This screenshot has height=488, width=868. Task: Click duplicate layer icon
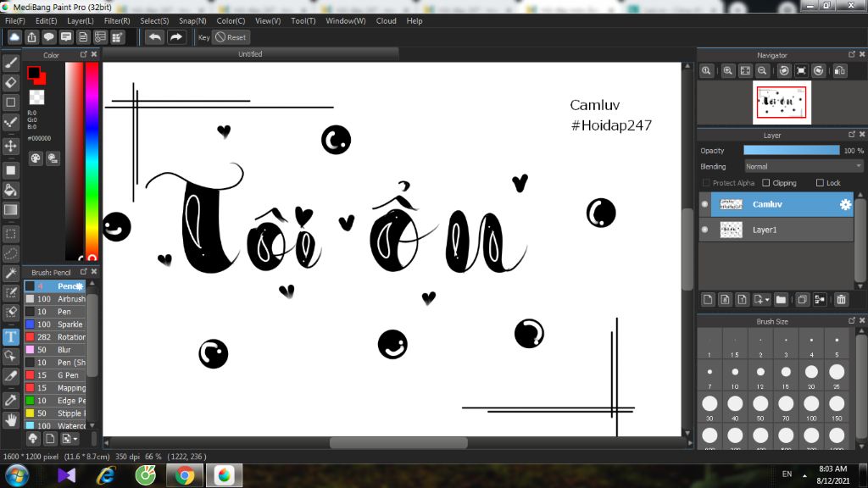point(802,299)
